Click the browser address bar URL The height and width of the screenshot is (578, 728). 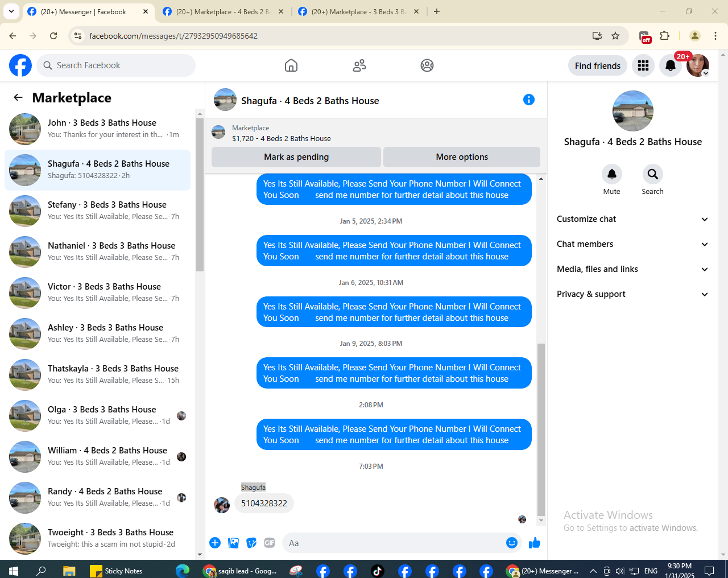coord(173,36)
